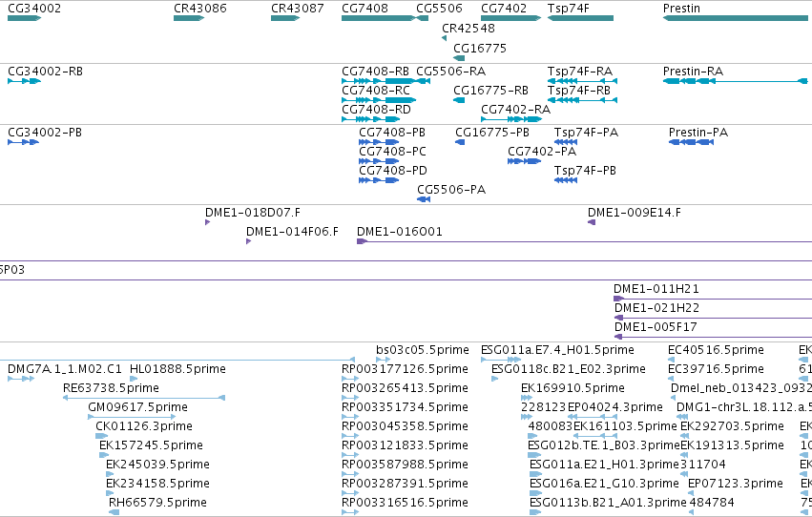The width and height of the screenshot is (812, 517).
Task: Select protein CG5506-PA
Action: 424,199
